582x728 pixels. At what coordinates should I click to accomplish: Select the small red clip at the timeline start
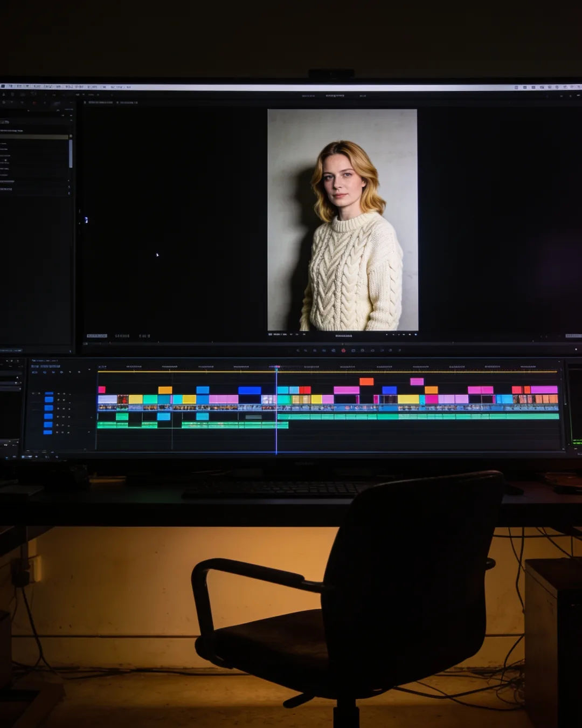(102, 390)
